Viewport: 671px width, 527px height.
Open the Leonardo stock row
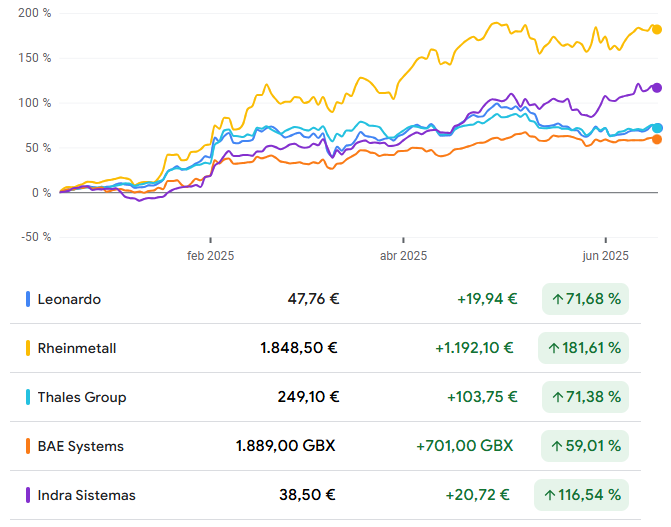click(x=69, y=299)
